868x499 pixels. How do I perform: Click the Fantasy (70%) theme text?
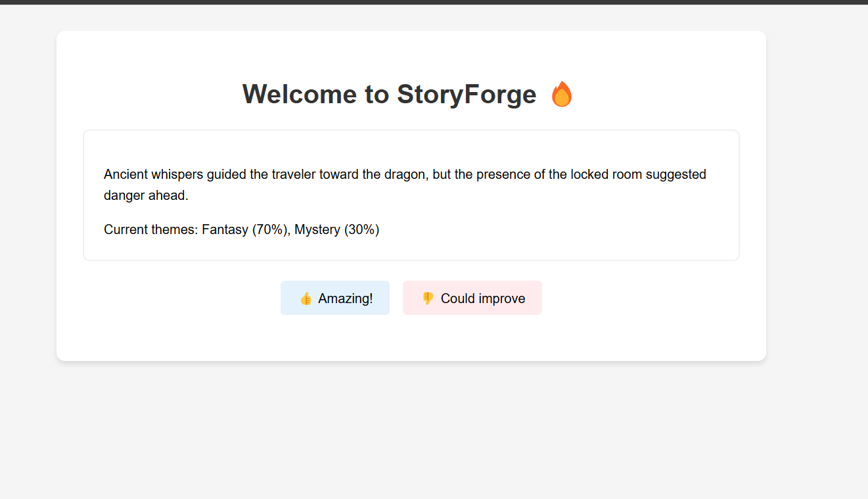click(x=246, y=229)
